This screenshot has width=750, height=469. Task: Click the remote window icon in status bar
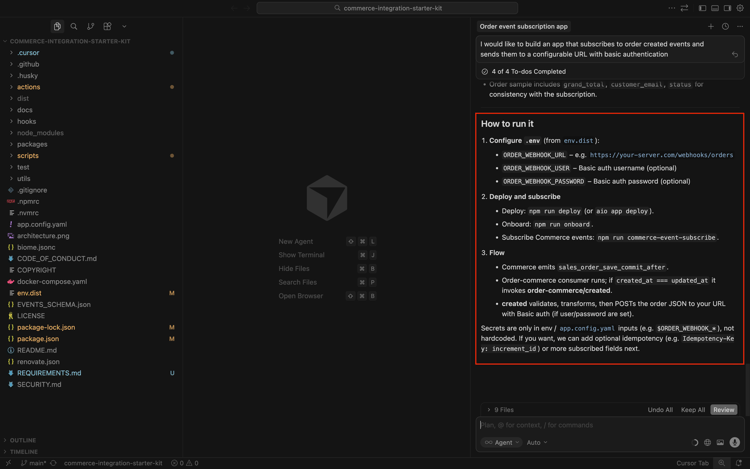8,463
